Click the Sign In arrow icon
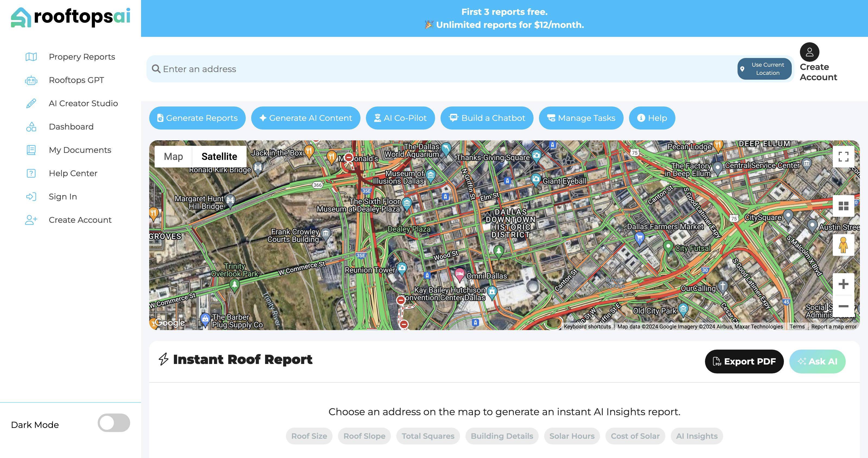868x458 pixels. [31, 196]
